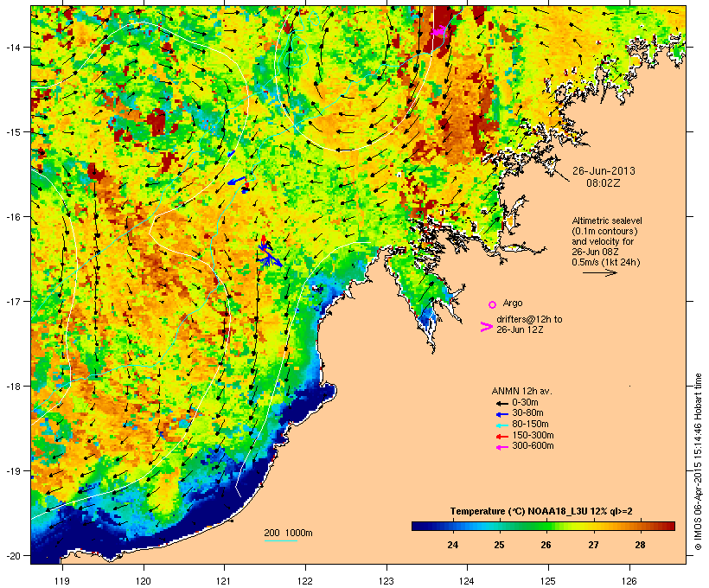The width and height of the screenshot is (709, 588).
Task: Click the colorbar tick label 25
Action: [499, 545]
